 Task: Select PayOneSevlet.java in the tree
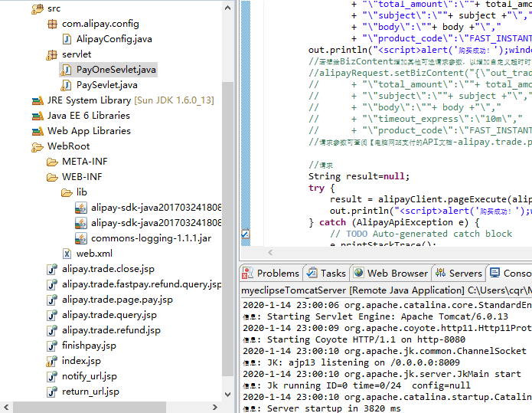click(x=116, y=70)
